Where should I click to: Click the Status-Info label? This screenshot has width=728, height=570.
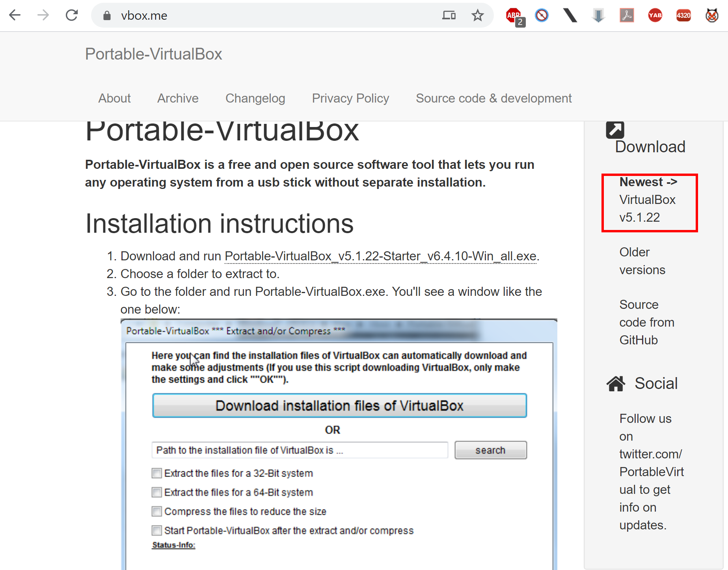pos(174,545)
